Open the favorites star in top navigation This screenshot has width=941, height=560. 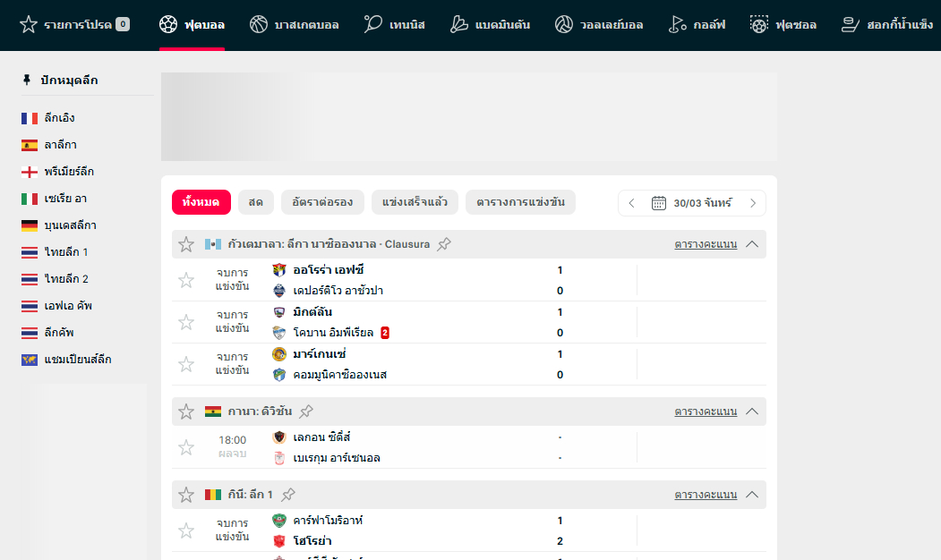29,24
